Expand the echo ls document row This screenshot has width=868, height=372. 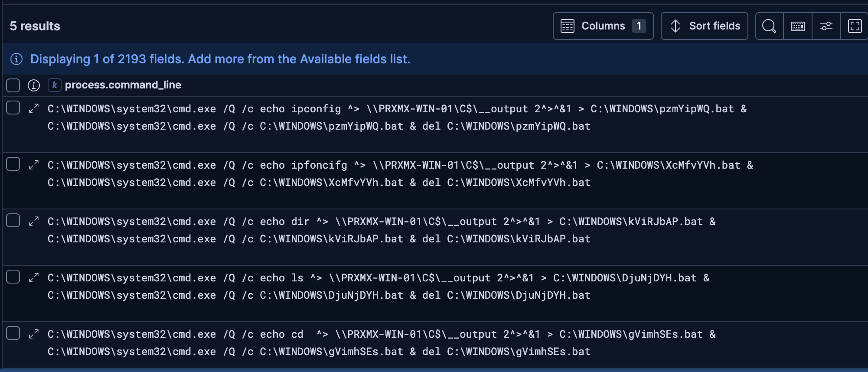coord(34,277)
